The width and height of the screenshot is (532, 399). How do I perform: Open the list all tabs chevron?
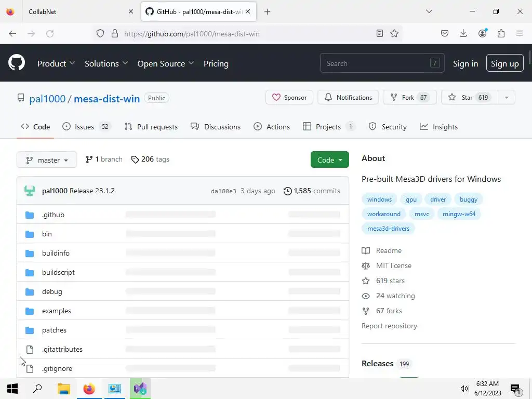click(429, 11)
